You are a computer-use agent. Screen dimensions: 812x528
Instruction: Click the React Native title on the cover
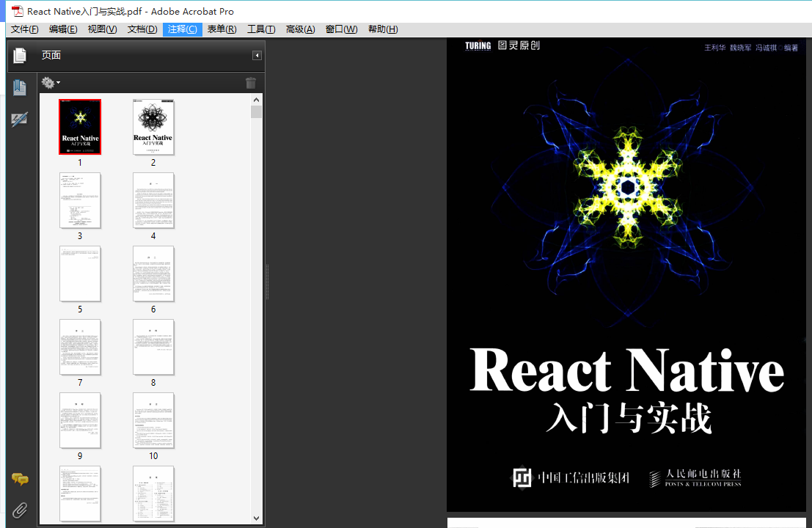627,370
